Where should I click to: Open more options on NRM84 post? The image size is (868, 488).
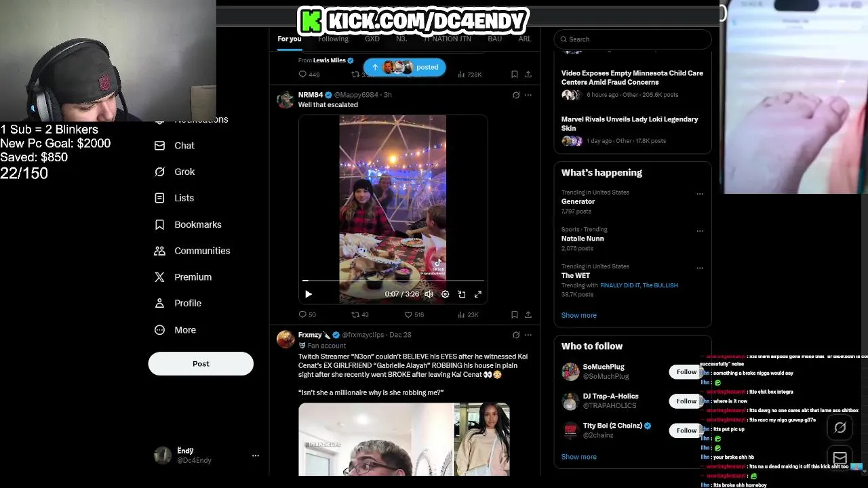tap(528, 95)
